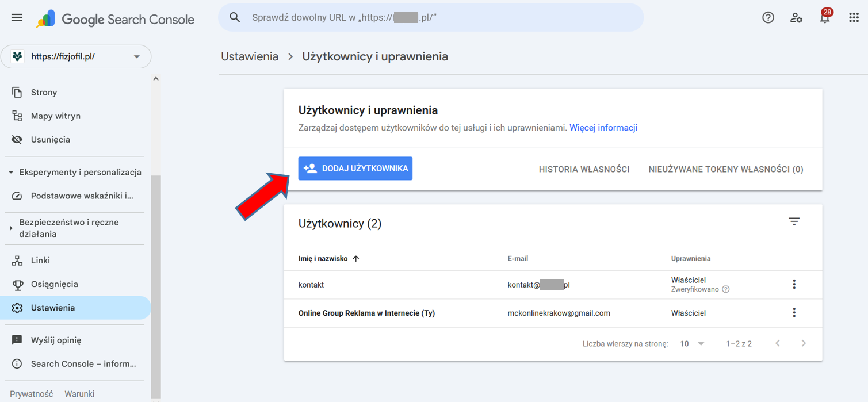
Task: Click the help question mark icon
Action: (x=768, y=18)
